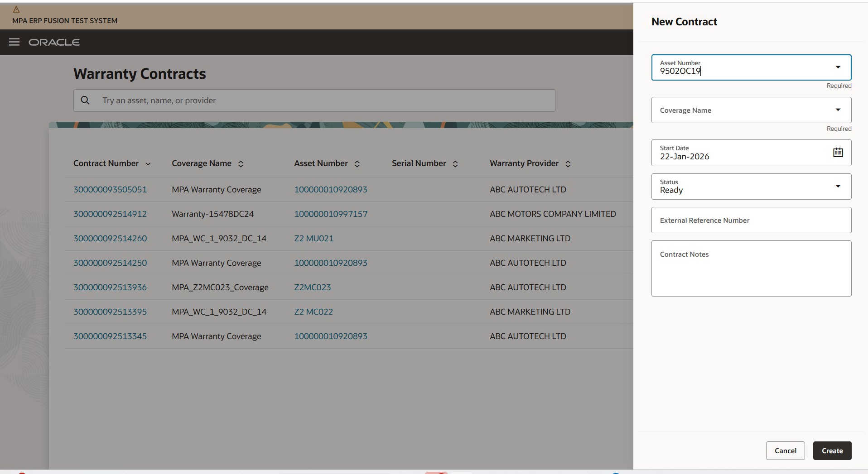Click the MPA ERP FUSION TEST SYSTEM banner text

[65, 21]
